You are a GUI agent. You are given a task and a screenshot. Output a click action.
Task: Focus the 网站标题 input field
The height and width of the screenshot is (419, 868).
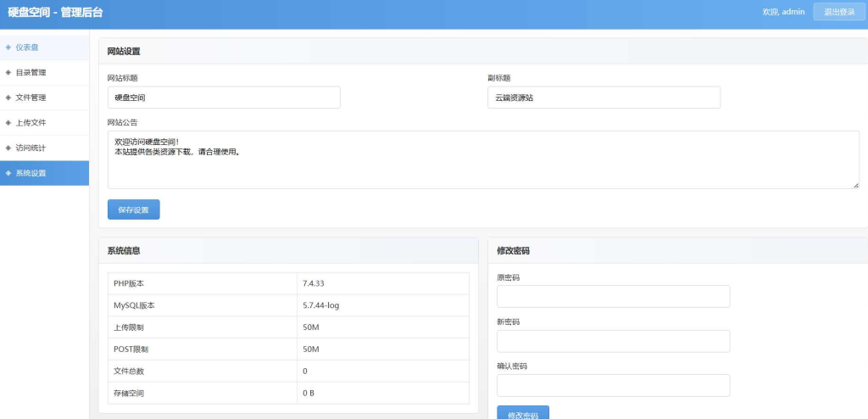(x=224, y=98)
